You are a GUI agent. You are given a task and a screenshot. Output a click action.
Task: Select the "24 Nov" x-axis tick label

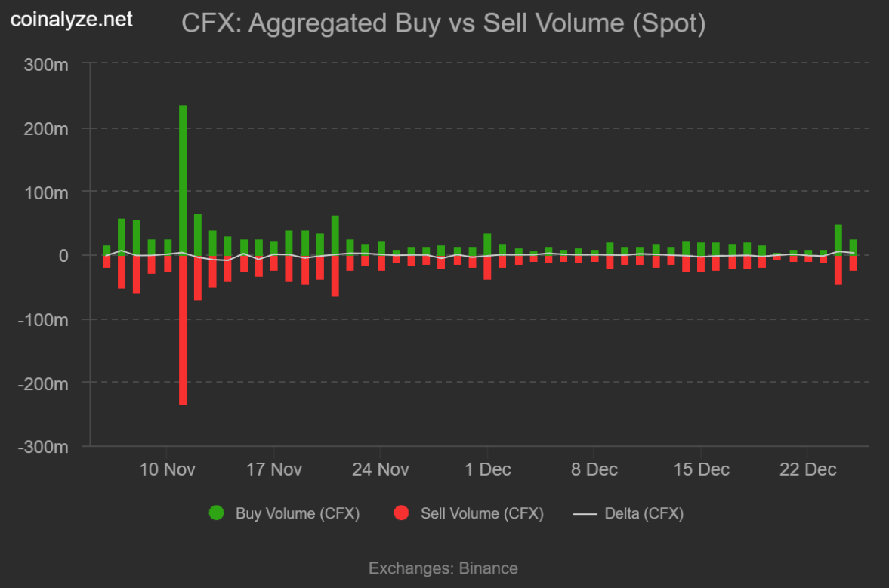pyautogui.click(x=381, y=469)
